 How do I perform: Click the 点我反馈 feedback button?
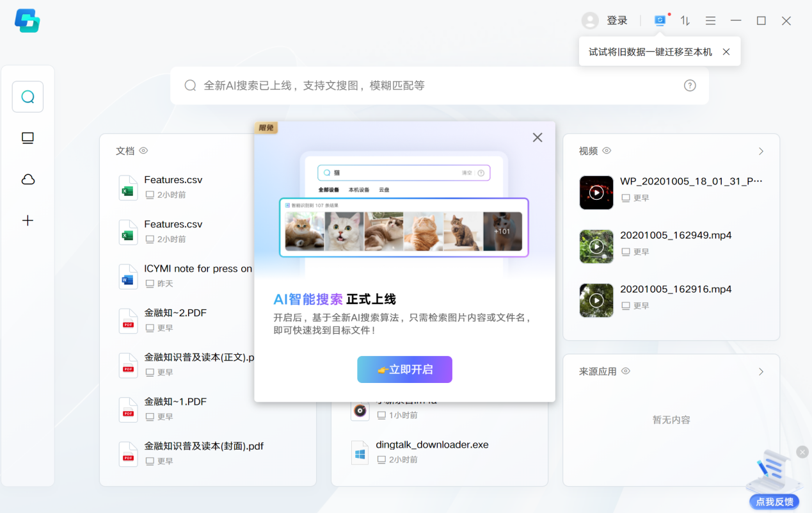click(x=774, y=502)
